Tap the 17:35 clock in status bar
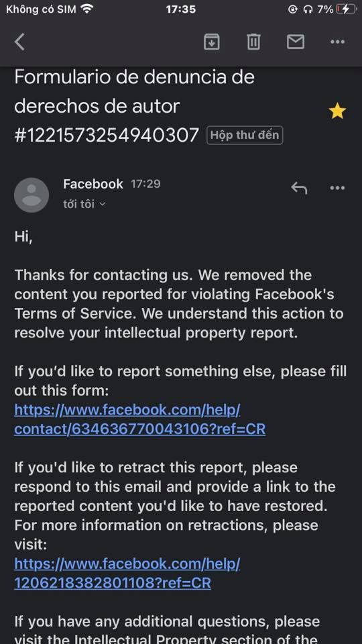Viewport: 362px width, 644px height. coord(180,9)
